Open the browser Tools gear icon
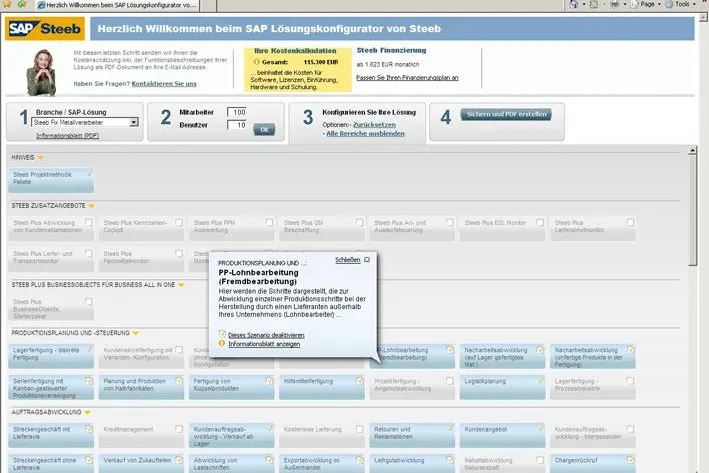This screenshot has height=473, width=709. (669, 4)
